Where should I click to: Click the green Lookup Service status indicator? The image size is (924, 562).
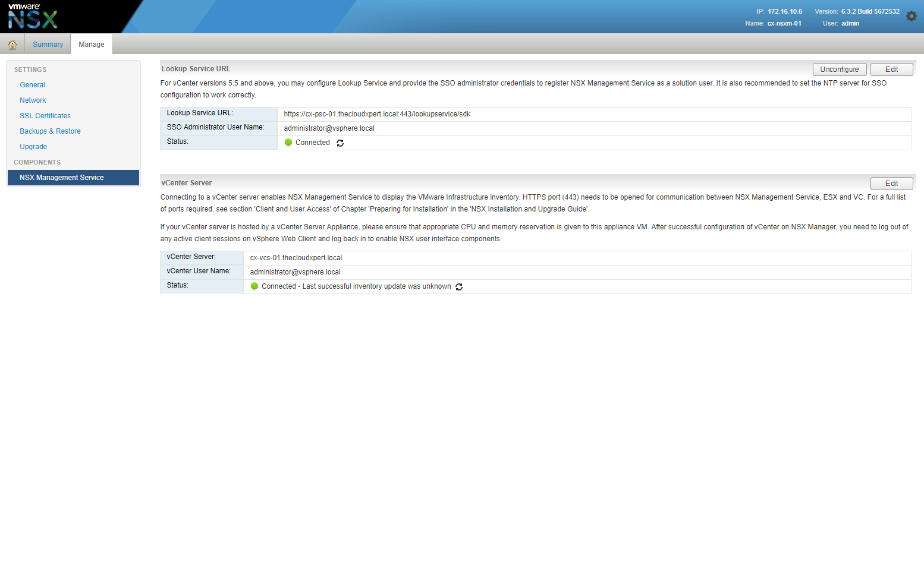point(288,143)
